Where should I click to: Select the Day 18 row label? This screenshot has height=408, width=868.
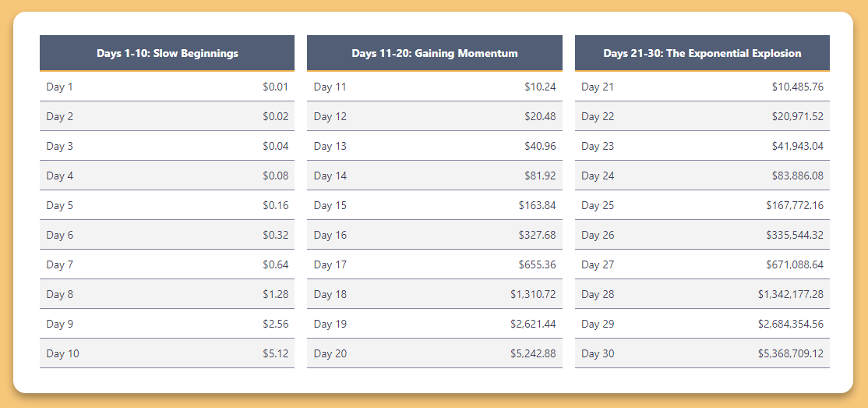click(330, 294)
